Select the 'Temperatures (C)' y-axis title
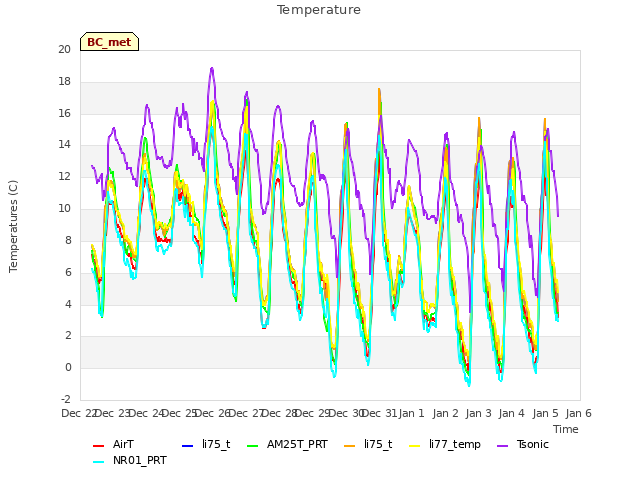This screenshot has height=480, width=640. (13, 226)
